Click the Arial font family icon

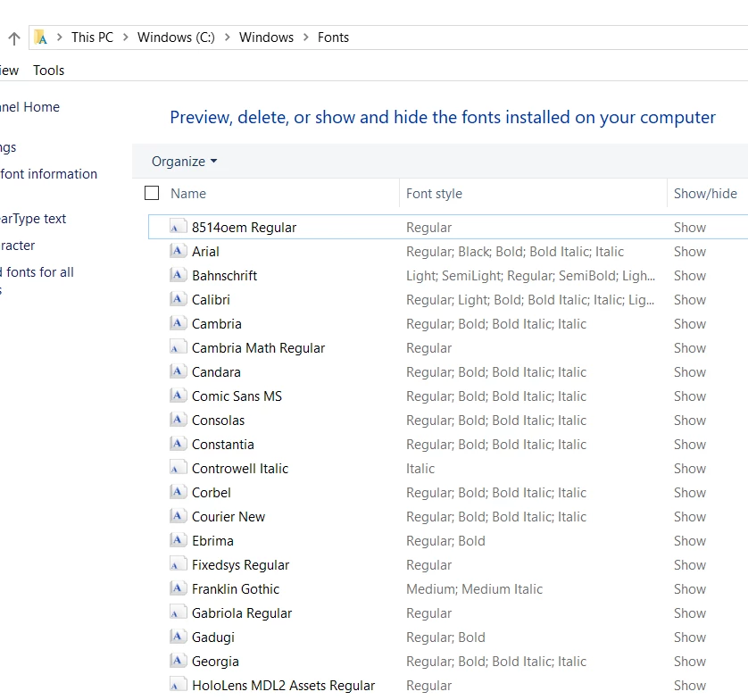tap(178, 251)
